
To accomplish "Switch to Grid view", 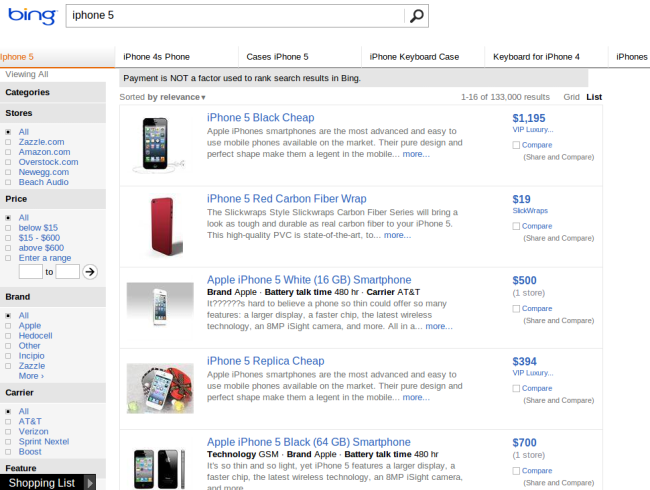I will coord(571,97).
